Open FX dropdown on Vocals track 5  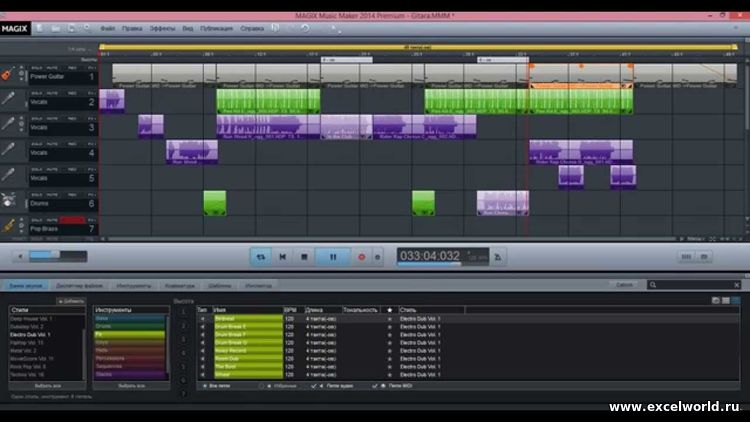tap(92, 169)
